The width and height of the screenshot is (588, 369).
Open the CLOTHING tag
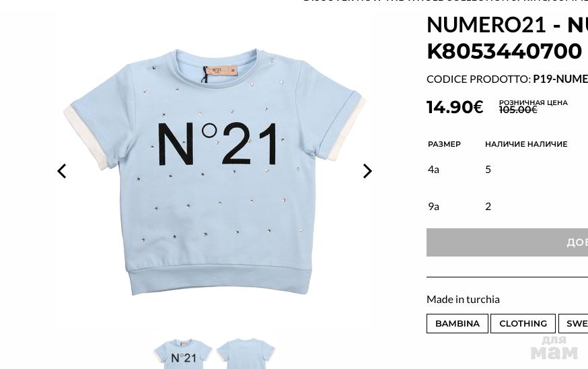click(523, 324)
